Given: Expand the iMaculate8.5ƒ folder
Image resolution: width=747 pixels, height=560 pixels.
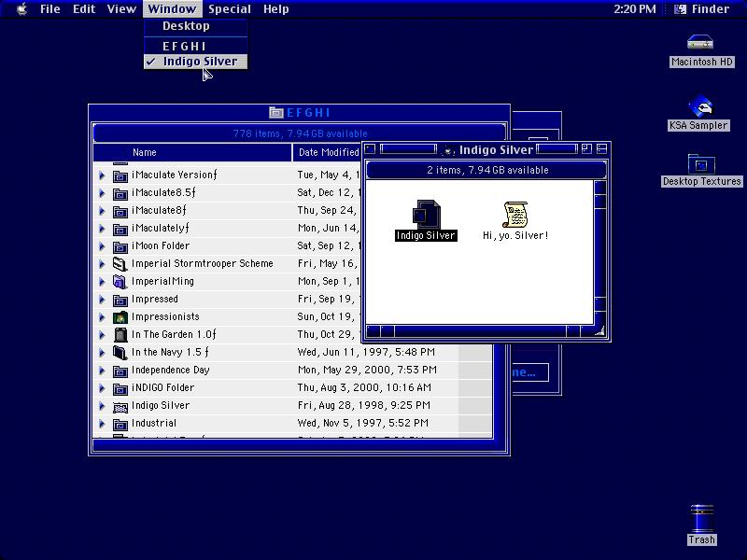Looking at the screenshot, I should coord(102,193).
